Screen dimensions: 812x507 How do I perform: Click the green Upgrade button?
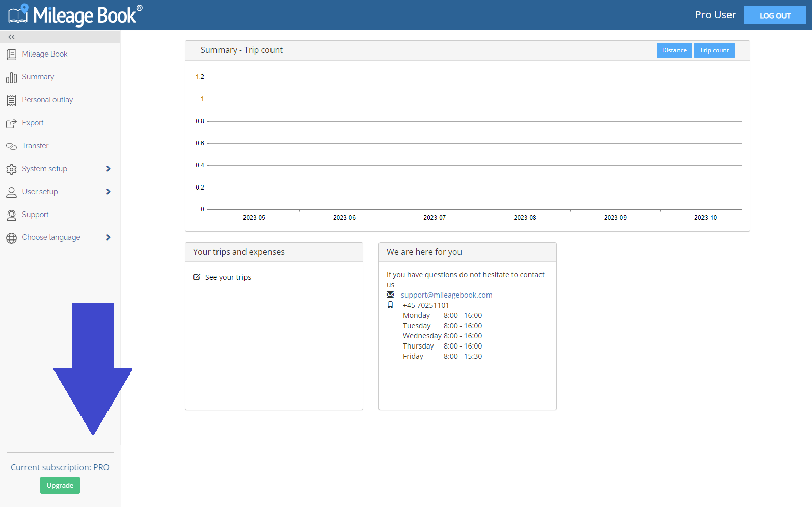pos(60,486)
